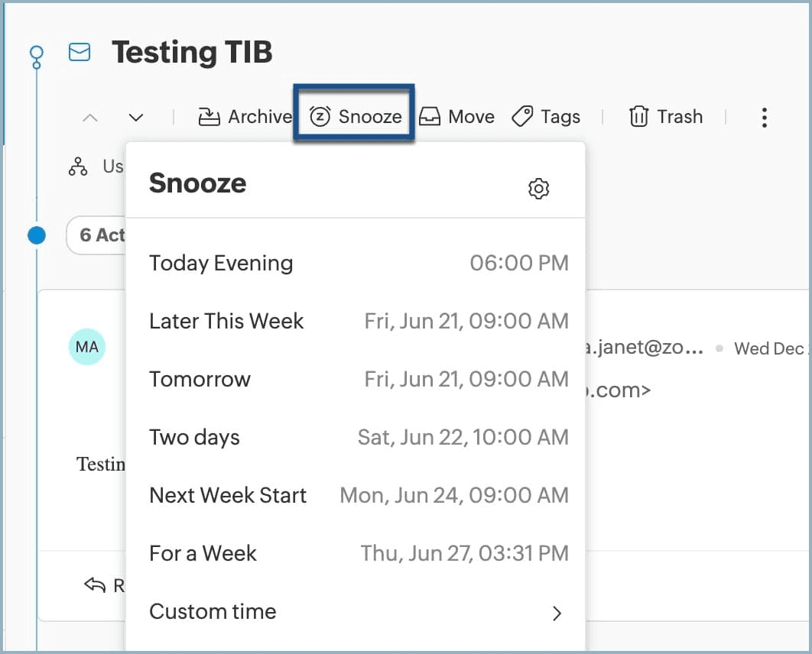Open the three-dot more options menu
Viewport: 812px width, 654px height.
click(x=764, y=117)
